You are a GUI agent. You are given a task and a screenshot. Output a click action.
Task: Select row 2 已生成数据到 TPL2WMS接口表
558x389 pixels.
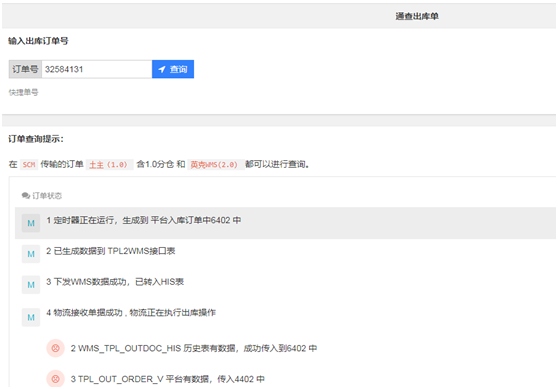click(x=111, y=251)
